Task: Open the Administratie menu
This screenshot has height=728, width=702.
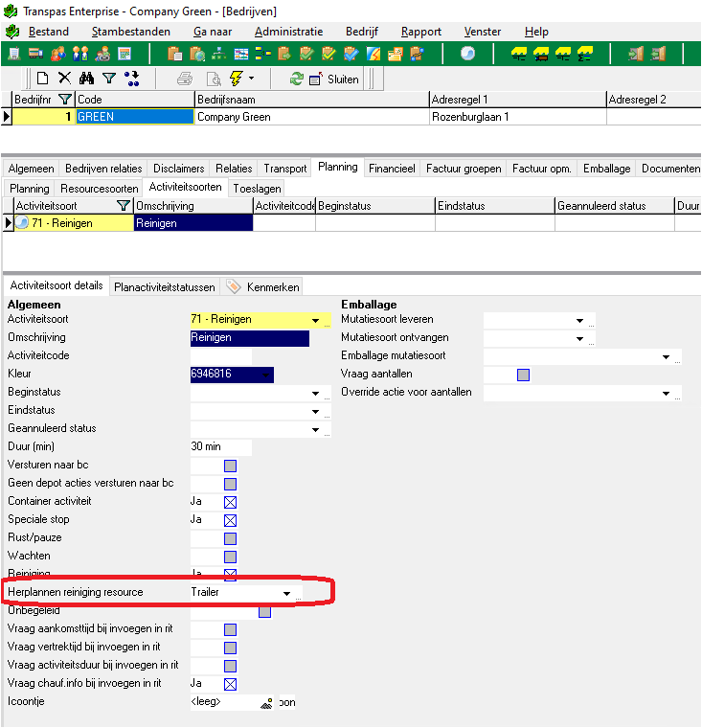Action: [x=288, y=32]
